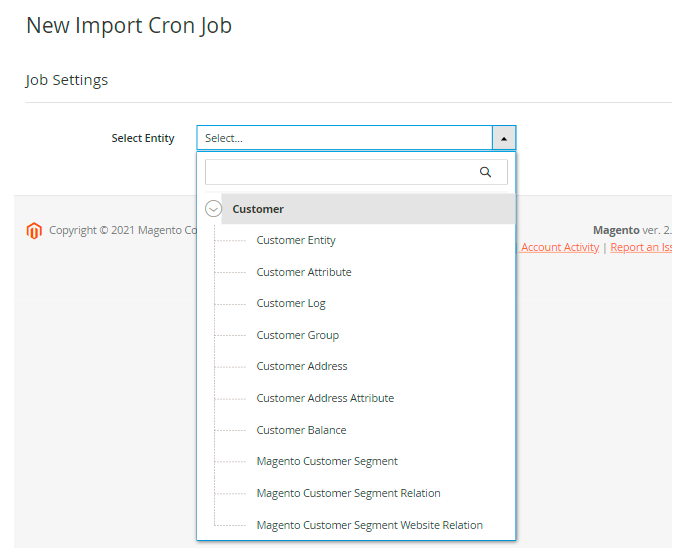The height and width of the screenshot is (548, 684).
Task: Open the Select Entity field showing "Select..."
Action: pyautogui.click(x=344, y=138)
